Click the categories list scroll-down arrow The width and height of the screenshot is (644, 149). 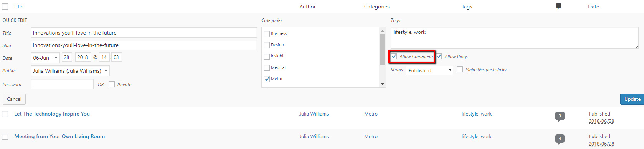tap(382, 84)
